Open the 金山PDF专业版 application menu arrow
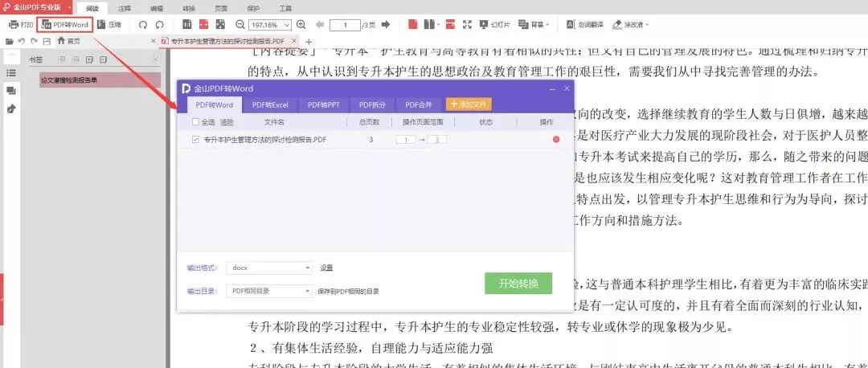The height and width of the screenshot is (368, 868). 69,8
